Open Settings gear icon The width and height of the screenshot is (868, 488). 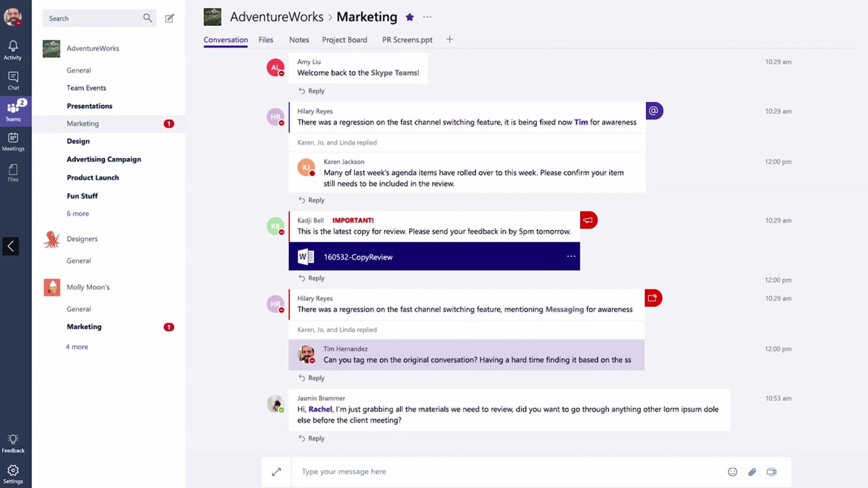pos(13,471)
